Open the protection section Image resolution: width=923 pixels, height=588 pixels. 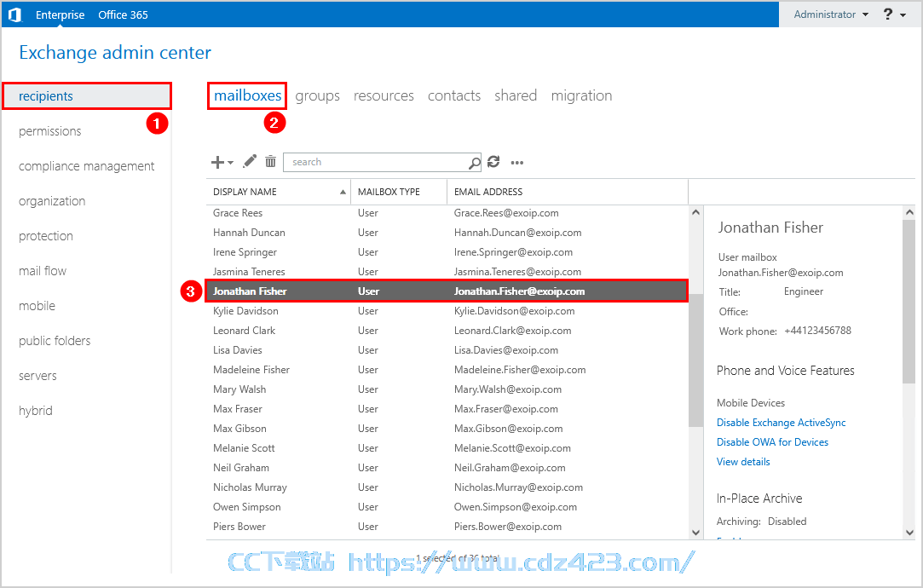click(x=46, y=236)
